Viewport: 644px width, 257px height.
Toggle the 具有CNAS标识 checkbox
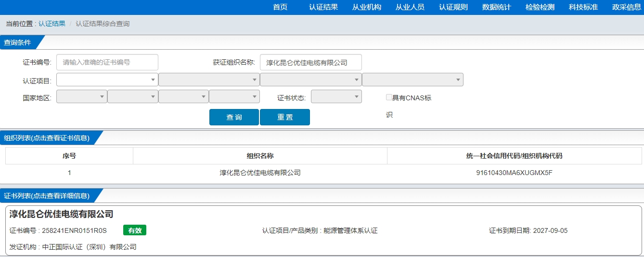click(389, 97)
